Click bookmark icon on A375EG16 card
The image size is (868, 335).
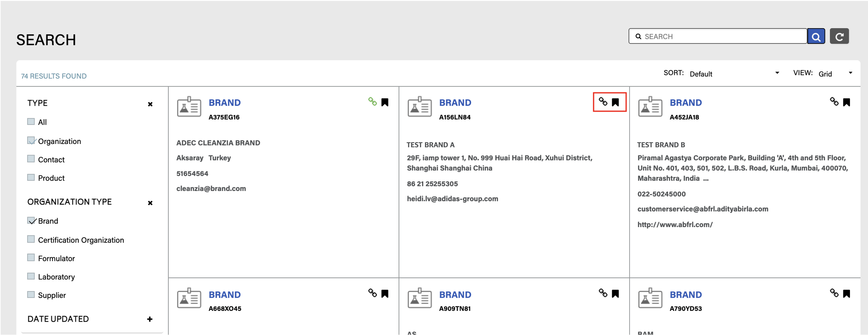point(385,102)
